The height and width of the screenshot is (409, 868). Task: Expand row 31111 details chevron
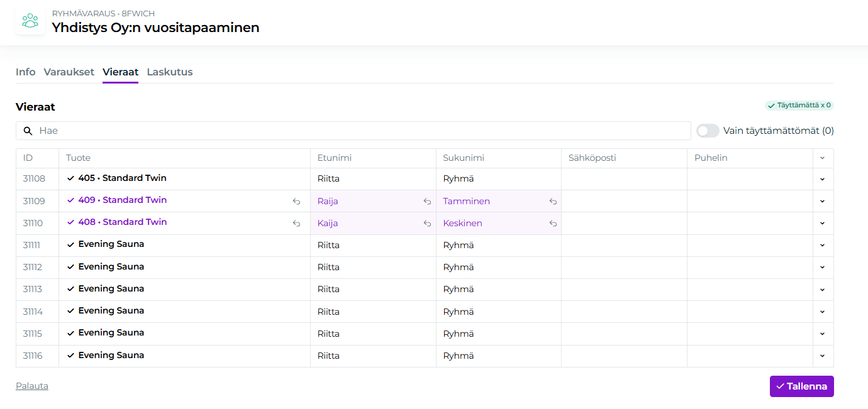point(822,246)
